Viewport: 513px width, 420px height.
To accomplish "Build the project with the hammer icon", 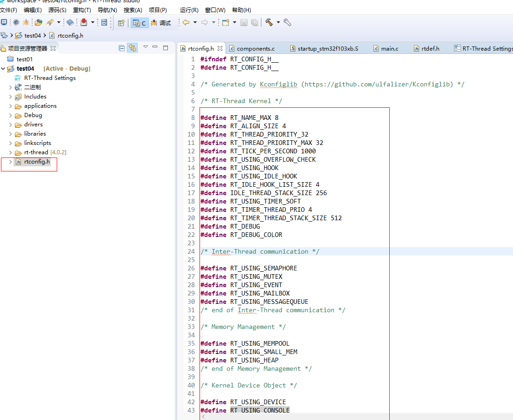I will coord(269,22).
